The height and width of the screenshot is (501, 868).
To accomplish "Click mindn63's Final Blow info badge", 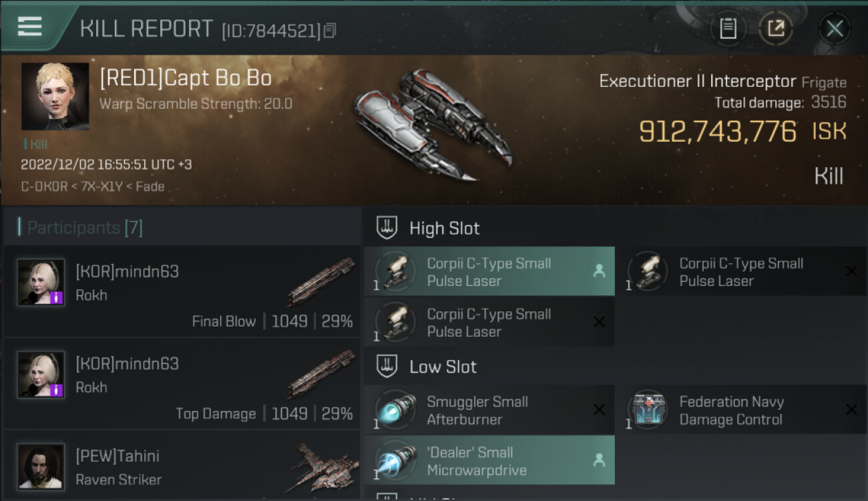I will coord(57,298).
